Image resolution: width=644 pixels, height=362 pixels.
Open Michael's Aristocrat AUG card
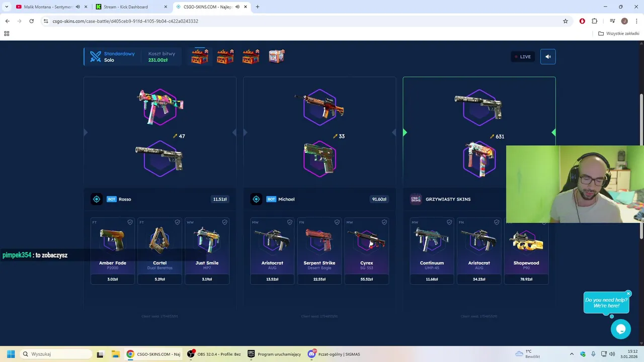[x=272, y=251]
